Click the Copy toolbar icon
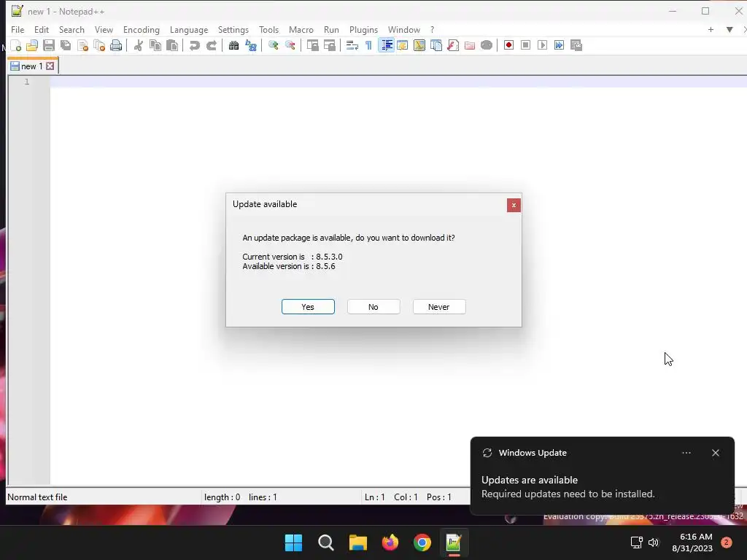Viewport: 747px width, 560px height. (x=155, y=45)
